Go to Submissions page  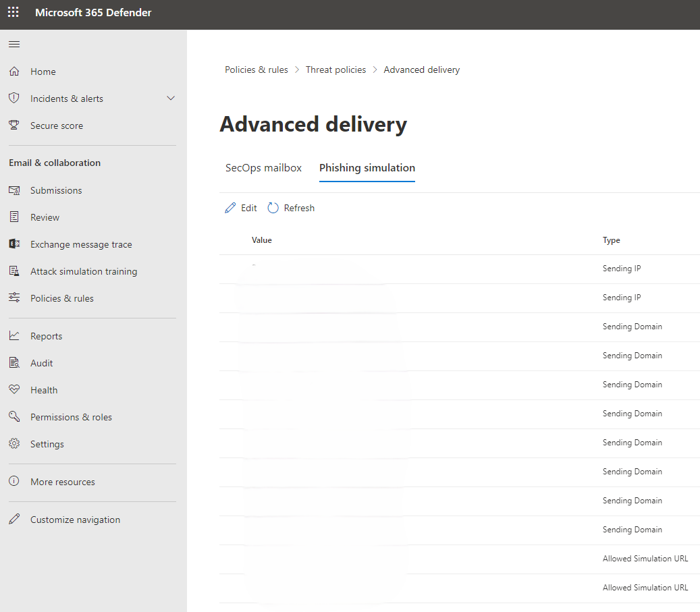coord(56,190)
